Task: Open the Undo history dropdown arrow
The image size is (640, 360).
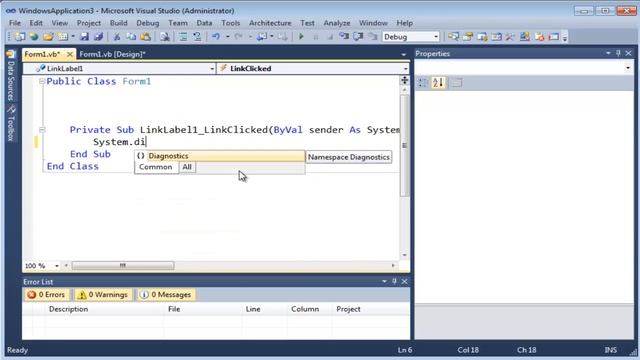Action: click(x=228, y=37)
